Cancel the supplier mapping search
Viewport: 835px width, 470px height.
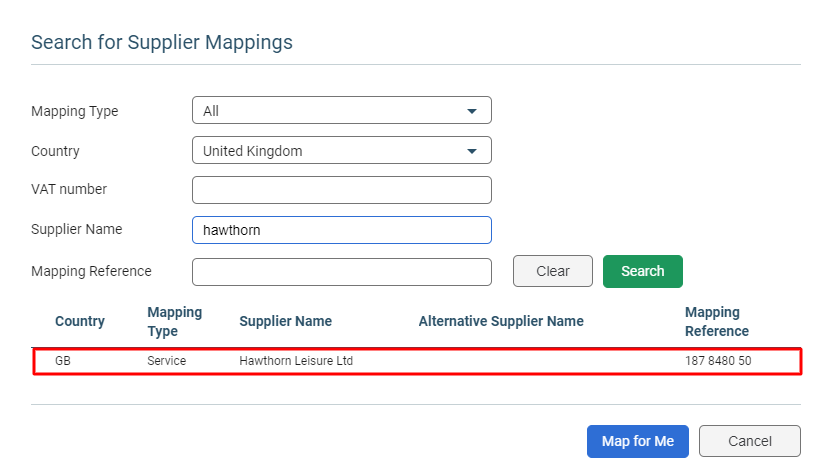[x=750, y=441]
